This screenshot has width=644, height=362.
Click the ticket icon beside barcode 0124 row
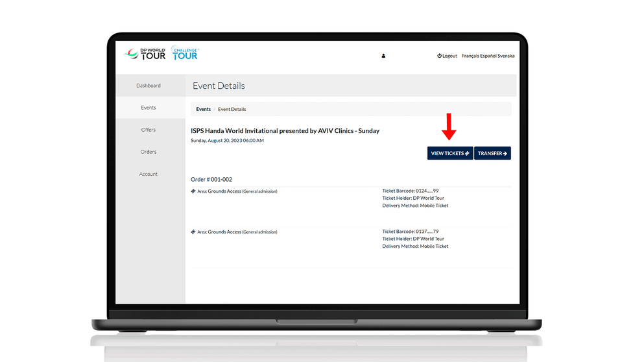(x=193, y=191)
